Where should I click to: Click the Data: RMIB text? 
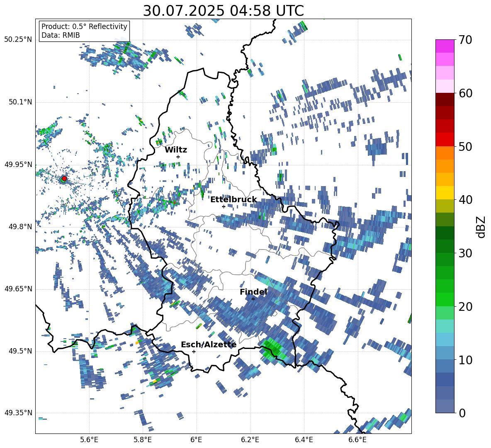coord(61,35)
